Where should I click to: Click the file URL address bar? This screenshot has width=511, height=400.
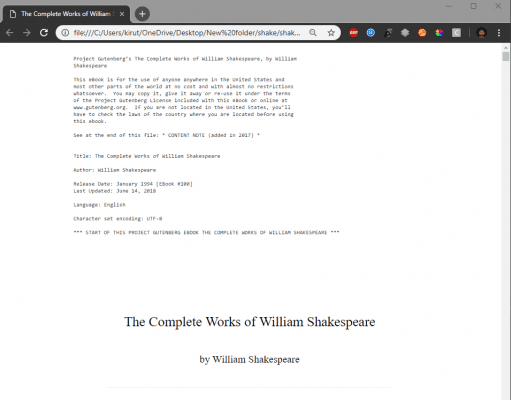(x=187, y=33)
